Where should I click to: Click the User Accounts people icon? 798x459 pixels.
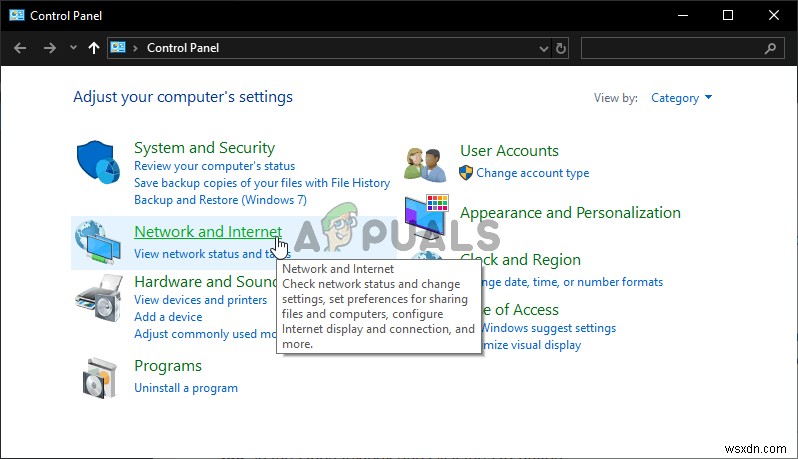(425, 162)
